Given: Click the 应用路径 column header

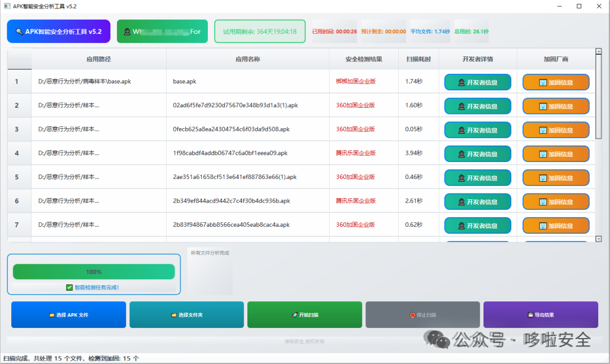Looking at the screenshot, I should click(99, 59).
